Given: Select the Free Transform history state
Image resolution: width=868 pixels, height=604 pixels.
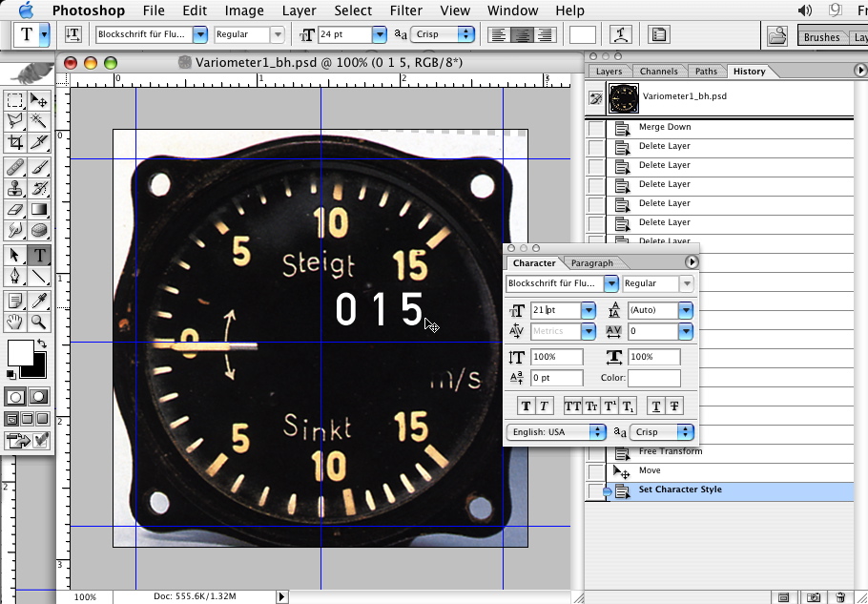Looking at the screenshot, I should coord(670,451).
